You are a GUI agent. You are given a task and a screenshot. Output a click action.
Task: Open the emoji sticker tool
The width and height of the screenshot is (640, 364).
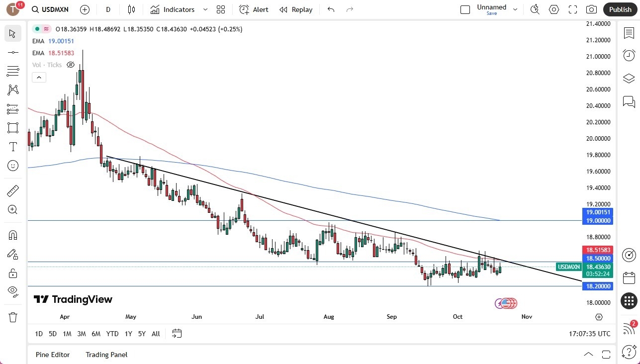(x=13, y=166)
